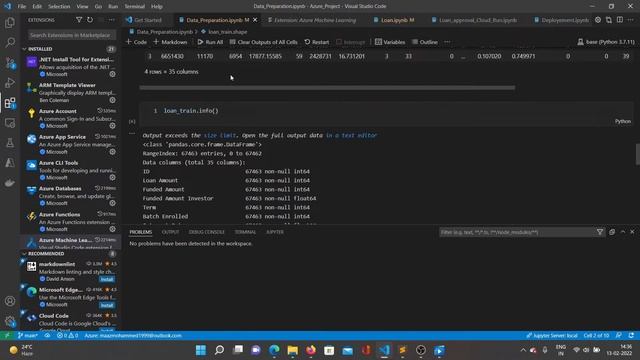
Task: Switch to Extension: Azure Machine Learning tab
Action: [312, 20]
